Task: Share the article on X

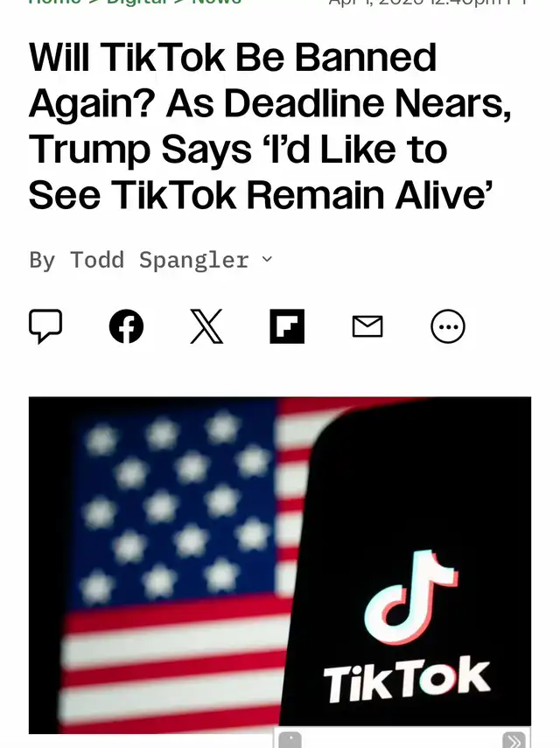Action: point(206,326)
